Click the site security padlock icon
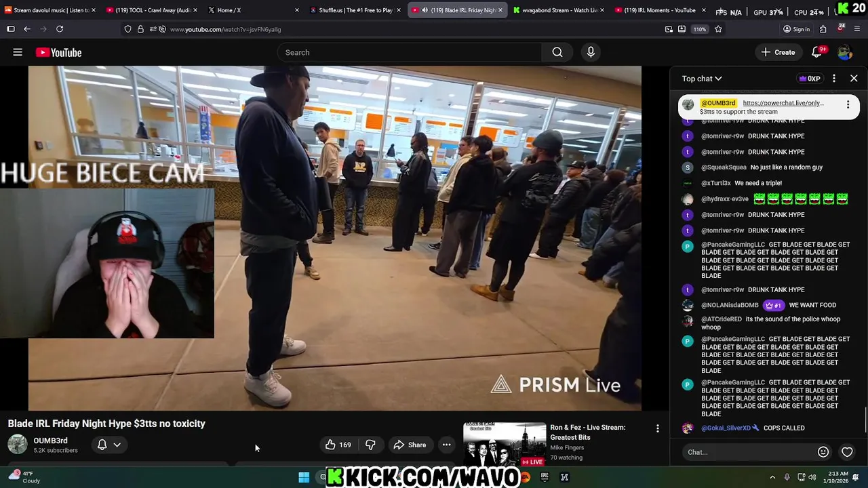The width and height of the screenshot is (868, 488). [140, 29]
